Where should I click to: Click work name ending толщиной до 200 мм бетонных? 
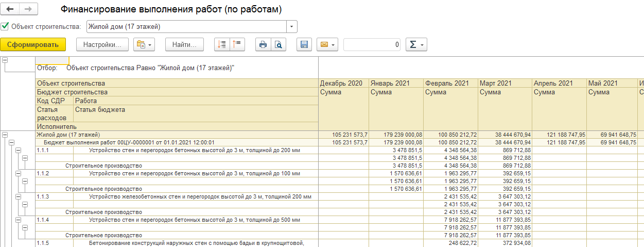[195, 150]
